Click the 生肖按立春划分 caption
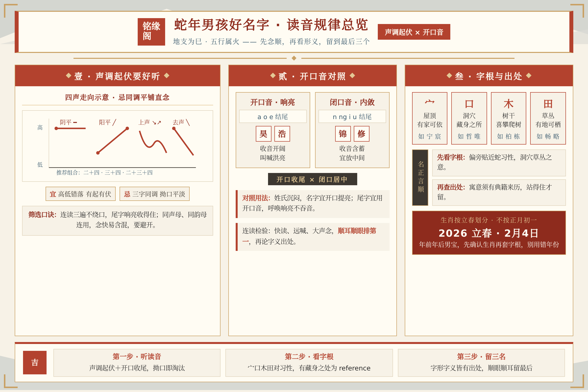The image size is (588, 392). pos(489,220)
